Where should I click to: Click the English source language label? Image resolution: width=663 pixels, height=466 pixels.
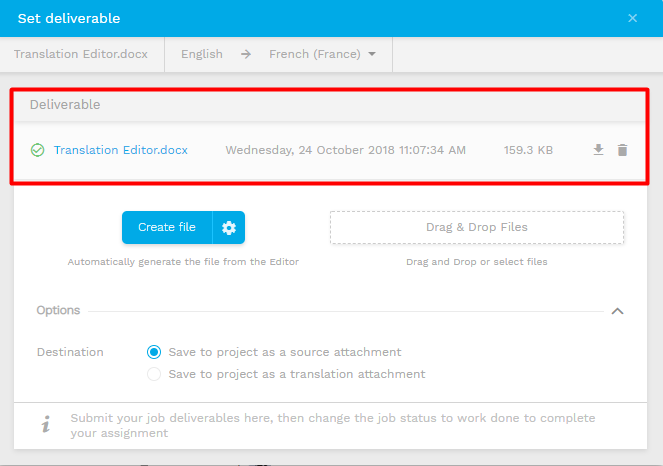coord(202,54)
